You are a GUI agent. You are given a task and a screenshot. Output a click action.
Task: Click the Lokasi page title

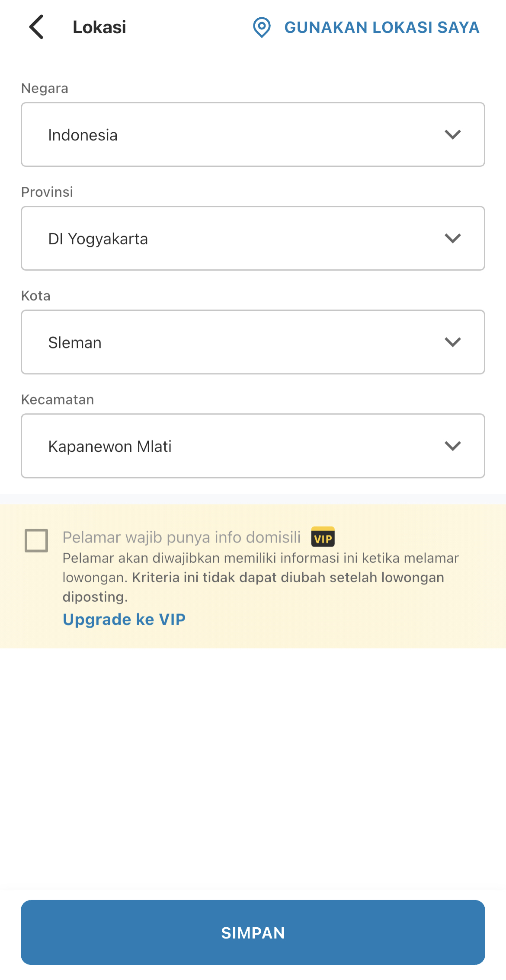point(99,27)
